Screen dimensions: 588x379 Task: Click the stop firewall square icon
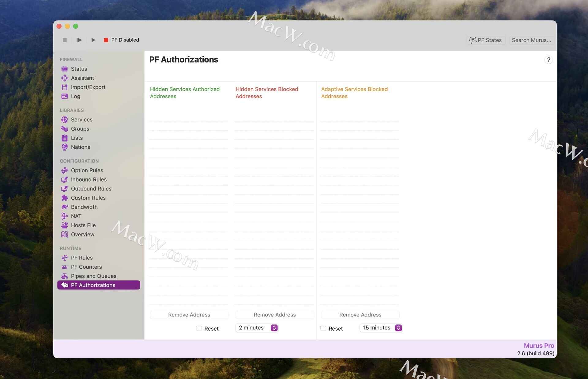pos(65,40)
